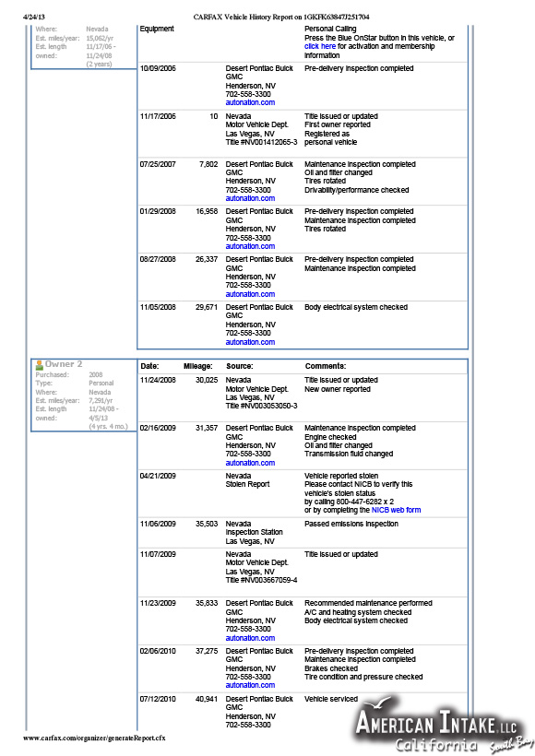Click 'Inspection Station' source text
This screenshot has width=535, height=756.
pos(255,532)
